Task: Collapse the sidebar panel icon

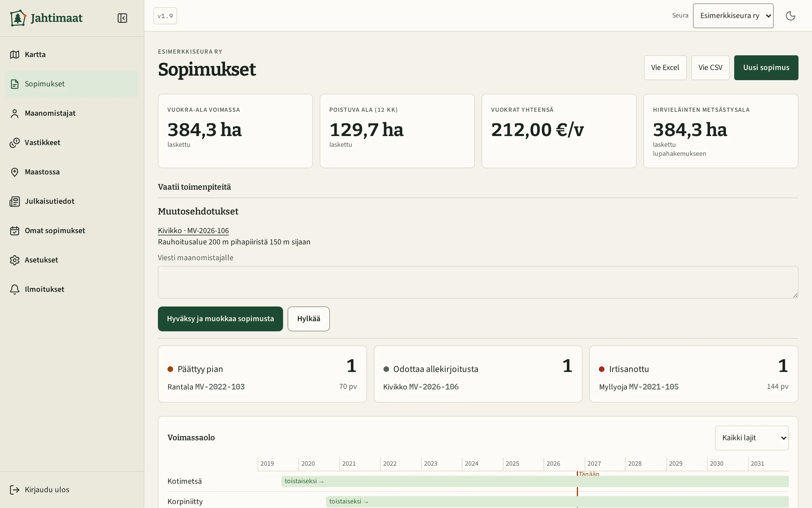Action: (122, 18)
